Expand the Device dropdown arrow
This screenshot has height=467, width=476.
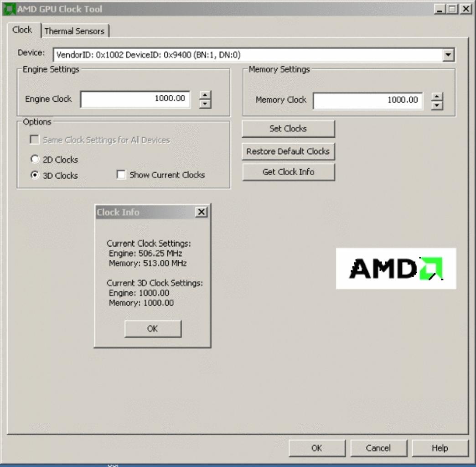point(448,55)
